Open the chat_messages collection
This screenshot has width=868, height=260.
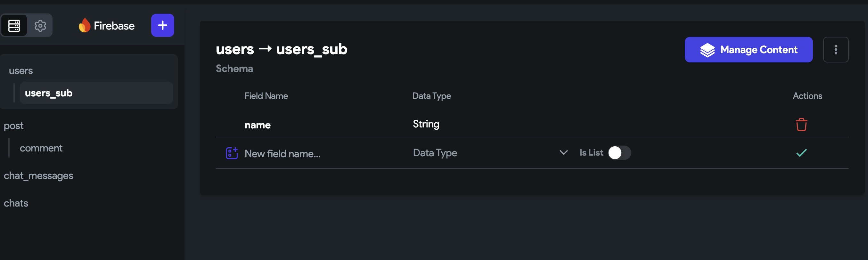[x=38, y=175]
